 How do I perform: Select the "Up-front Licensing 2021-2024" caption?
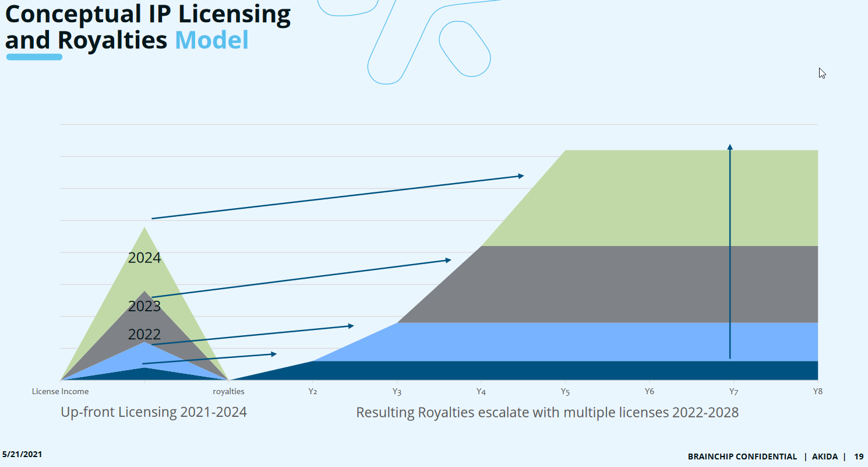pyautogui.click(x=154, y=413)
